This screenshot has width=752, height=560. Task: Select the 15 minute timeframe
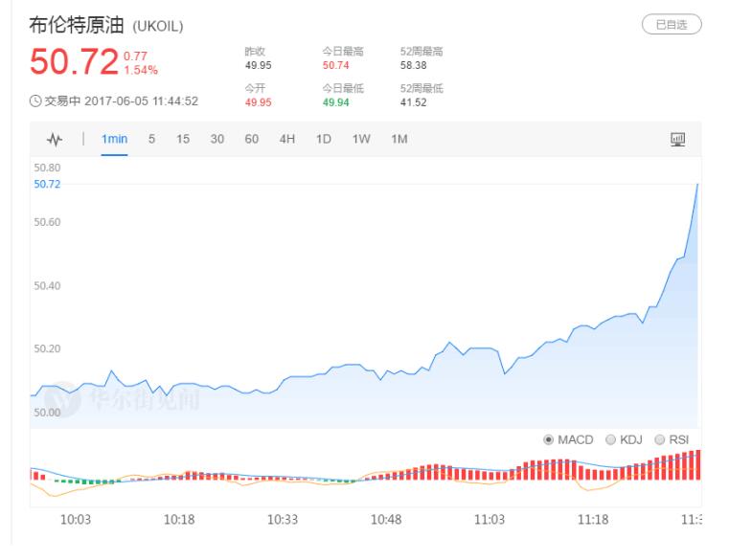(x=182, y=140)
